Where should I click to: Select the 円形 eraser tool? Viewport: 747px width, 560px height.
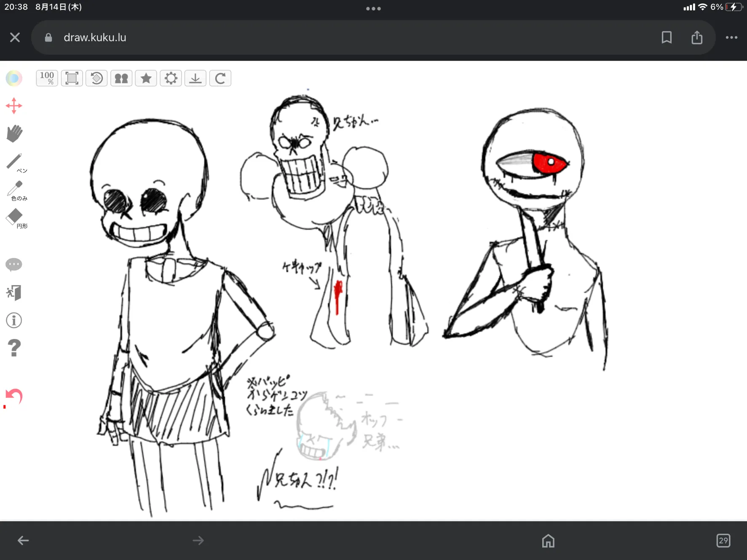[16, 218]
